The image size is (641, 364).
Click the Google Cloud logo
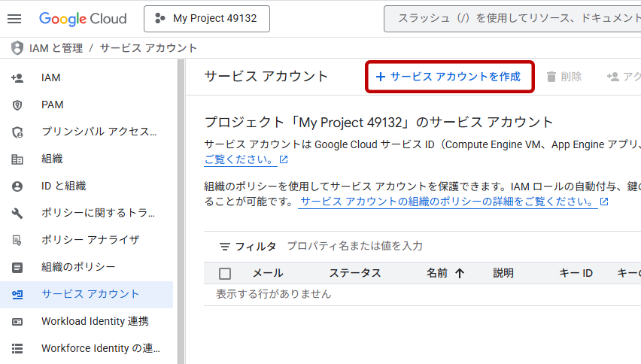click(83, 19)
